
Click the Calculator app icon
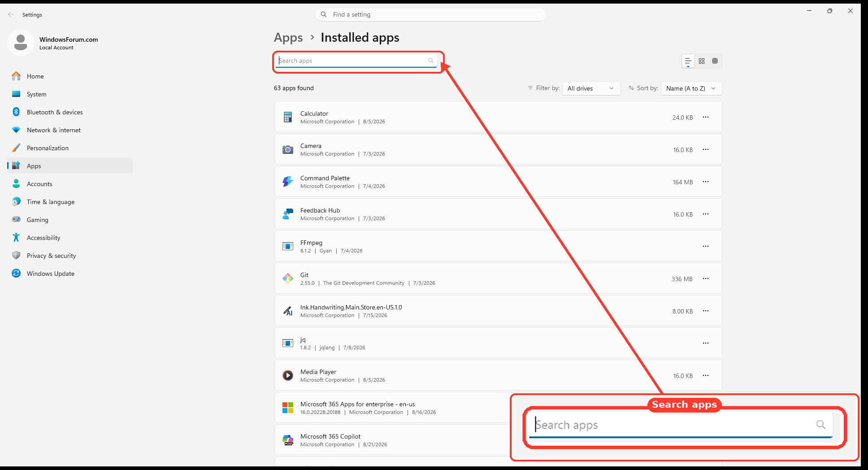[288, 117]
